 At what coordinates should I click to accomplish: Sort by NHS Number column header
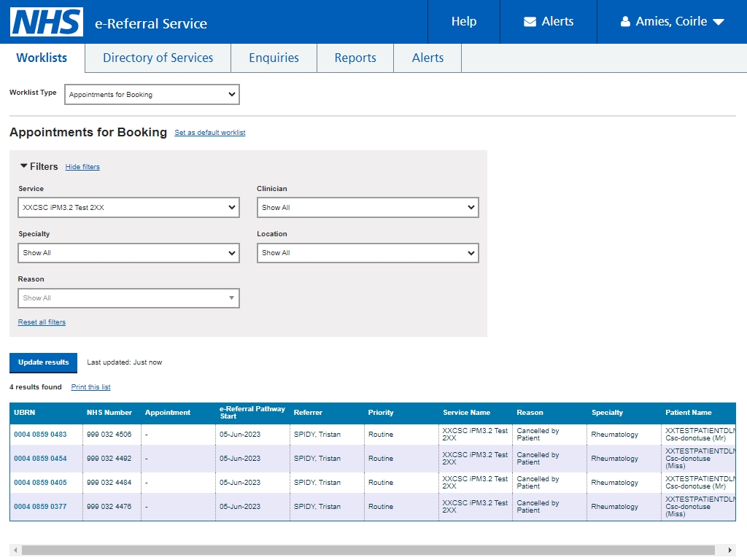(x=109, y=413)
